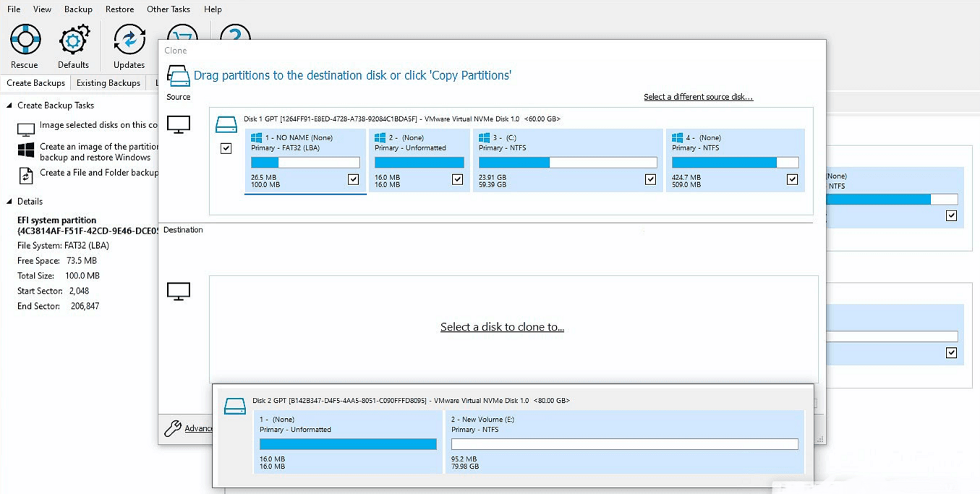Click File System FAT32 (LBA) detail

point(63,245)
